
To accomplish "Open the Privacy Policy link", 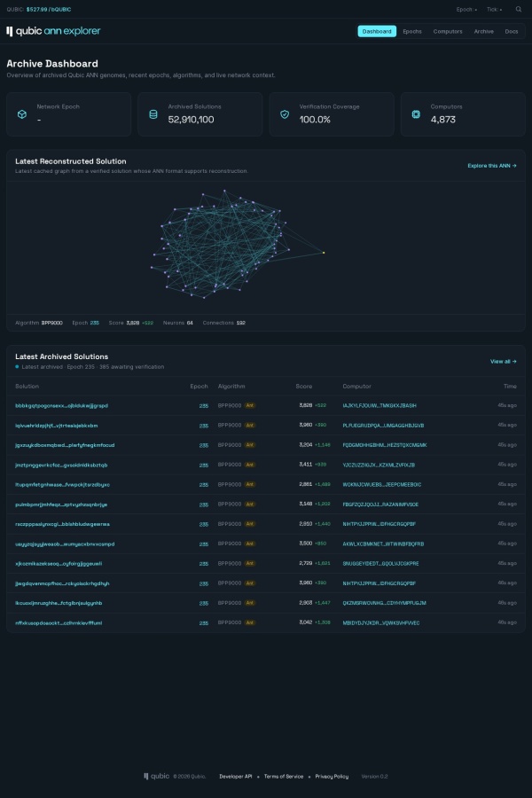I will [x=332, y=777].
